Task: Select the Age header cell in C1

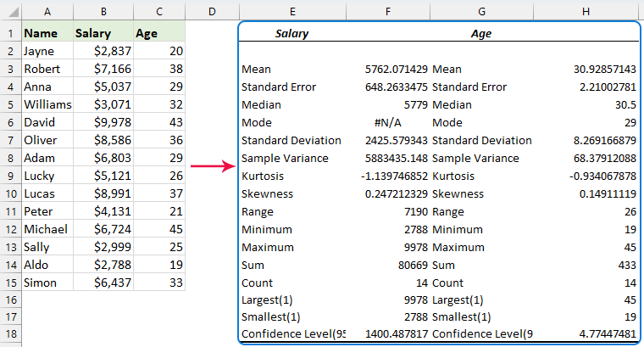Action: point(158,34)
